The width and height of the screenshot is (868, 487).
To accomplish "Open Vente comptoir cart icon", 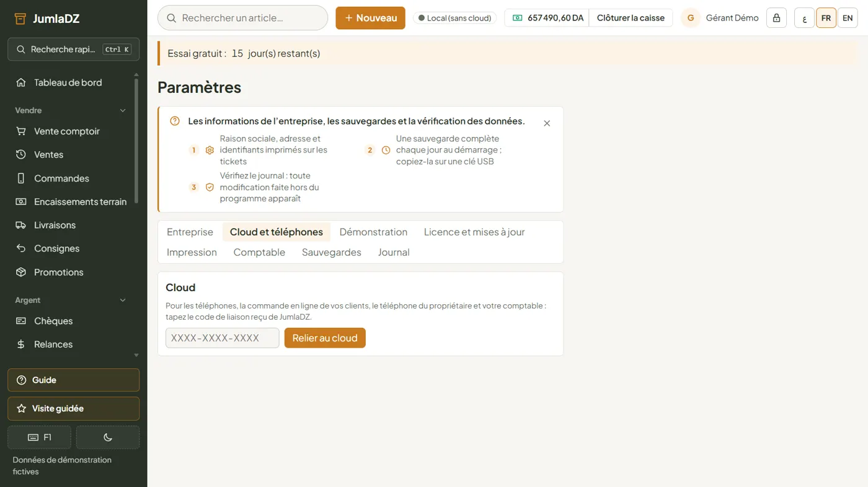I will click(21, 131).
